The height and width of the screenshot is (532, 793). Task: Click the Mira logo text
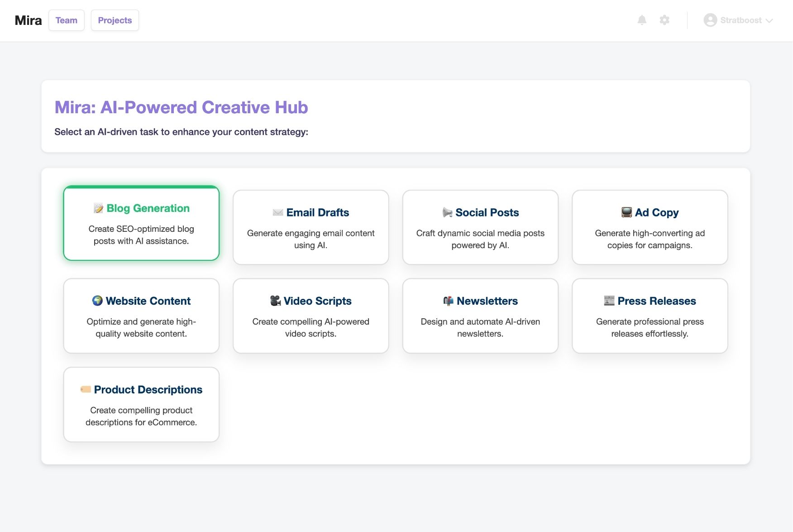click(x=28, y=20)
